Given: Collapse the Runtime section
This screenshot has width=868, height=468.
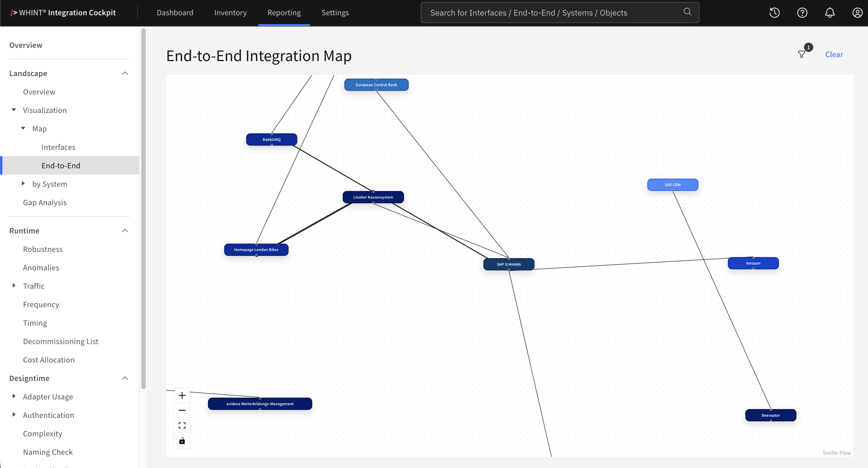Looking at the screenshot, I should (125, 231).
